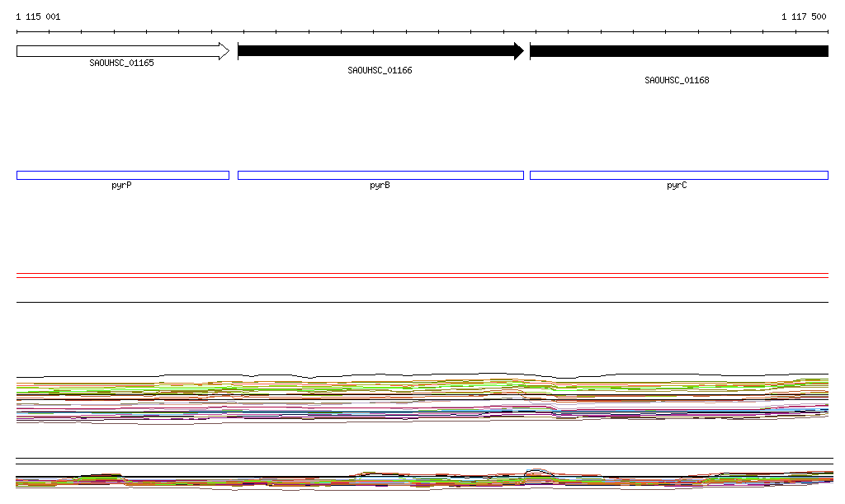Click the red horizontal threshold line
Viewport: 845px width, 504px height.
coord(422,278)
